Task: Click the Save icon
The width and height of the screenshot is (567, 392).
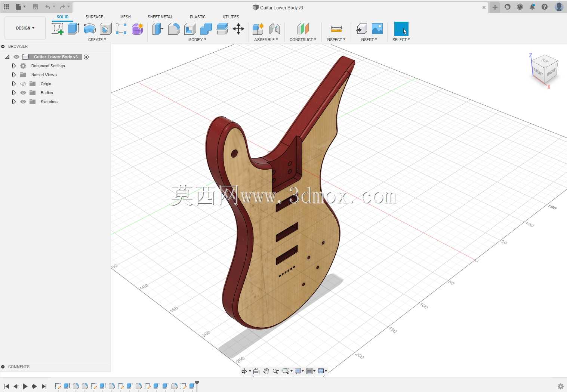Action: 36,7
